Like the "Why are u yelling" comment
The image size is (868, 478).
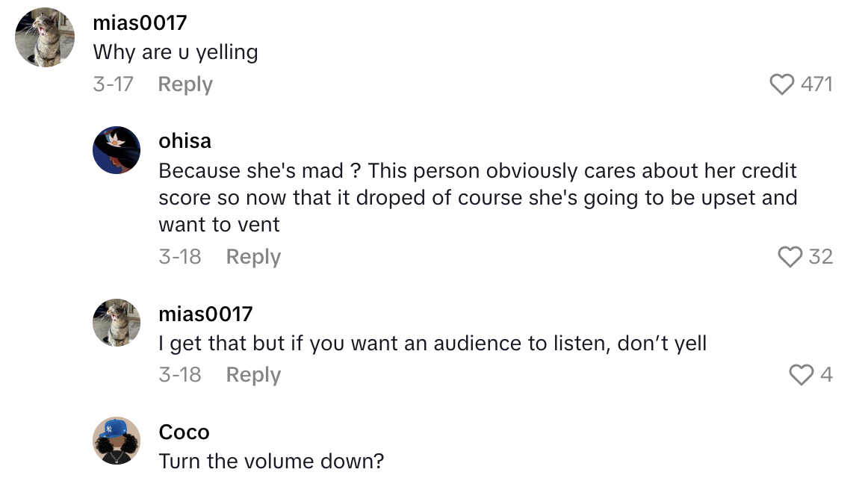coord(782,84)
